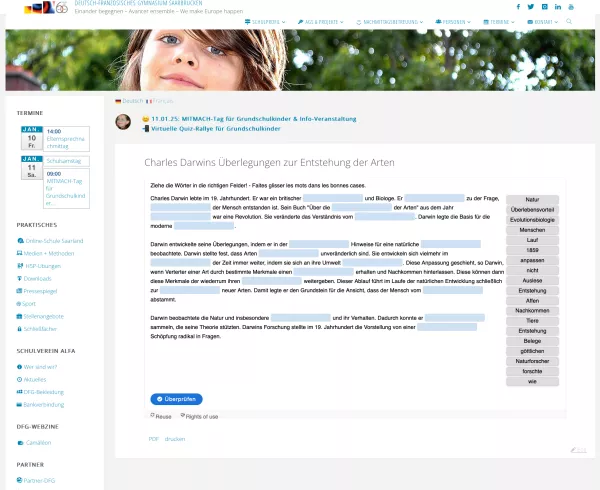The width and height of the screenshot is (600, 490).
Task: Open the LinkedIn social icon
Action: (557, 6)
